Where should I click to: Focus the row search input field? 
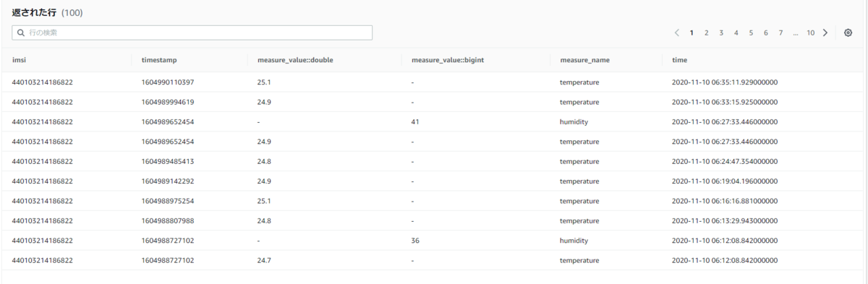tap(192, 33)
